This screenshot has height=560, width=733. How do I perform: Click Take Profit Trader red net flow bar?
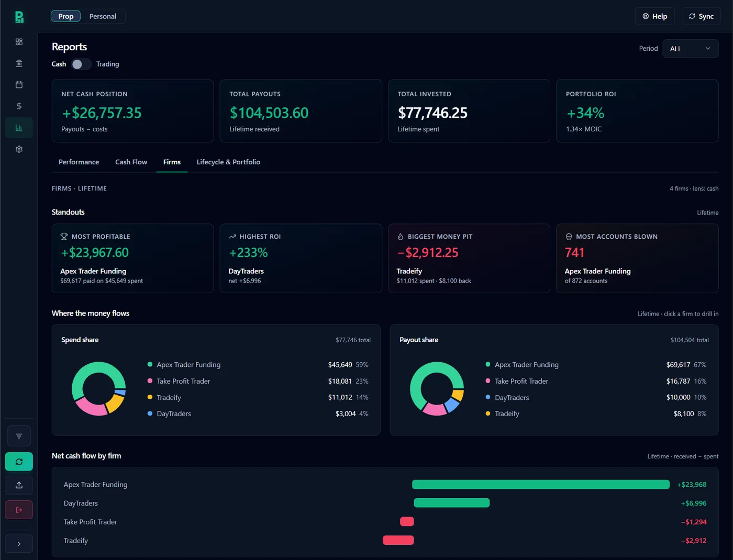(x=407, y=521)
